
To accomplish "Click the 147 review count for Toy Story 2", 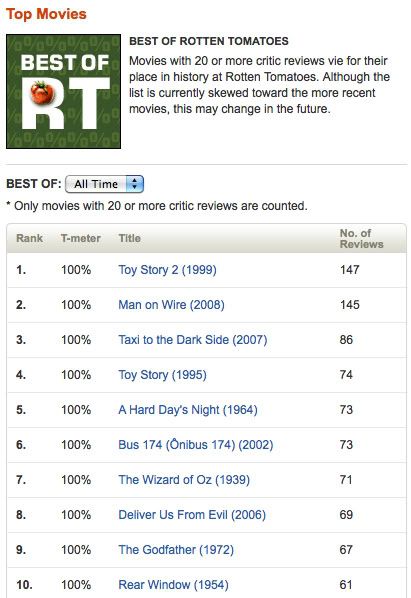I will (350, 270).
